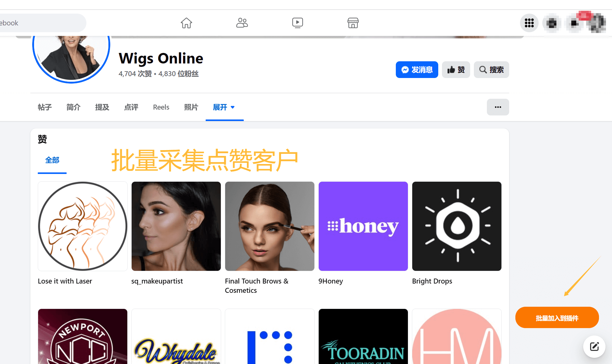Open the nine-dot menu grid icon
612x364 pixels.
(x=529, y=23)
